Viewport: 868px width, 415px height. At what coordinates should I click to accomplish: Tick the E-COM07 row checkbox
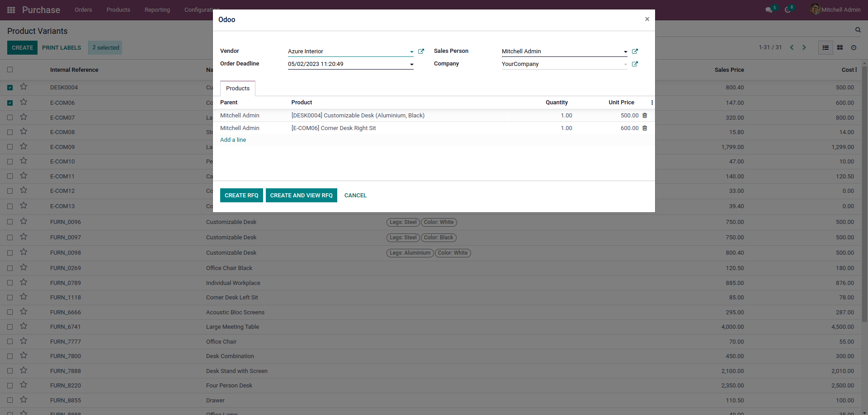[10, 117]
